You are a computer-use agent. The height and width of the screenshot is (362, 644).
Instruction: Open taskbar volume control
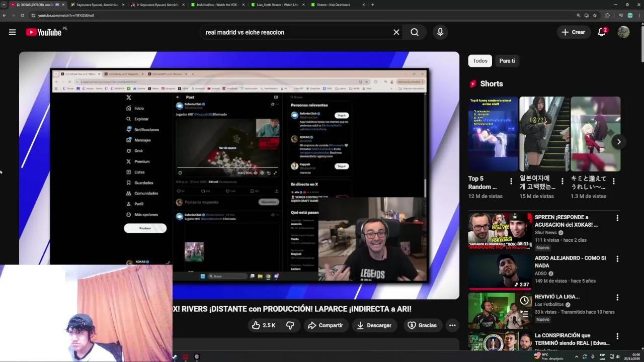point(618,356)
